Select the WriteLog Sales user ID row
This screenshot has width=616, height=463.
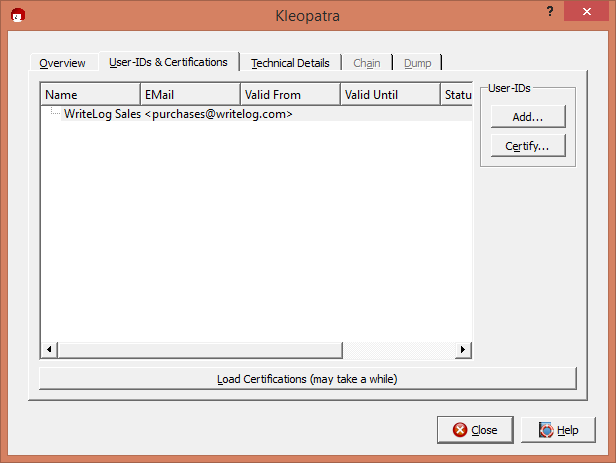(x=256, y=114)
